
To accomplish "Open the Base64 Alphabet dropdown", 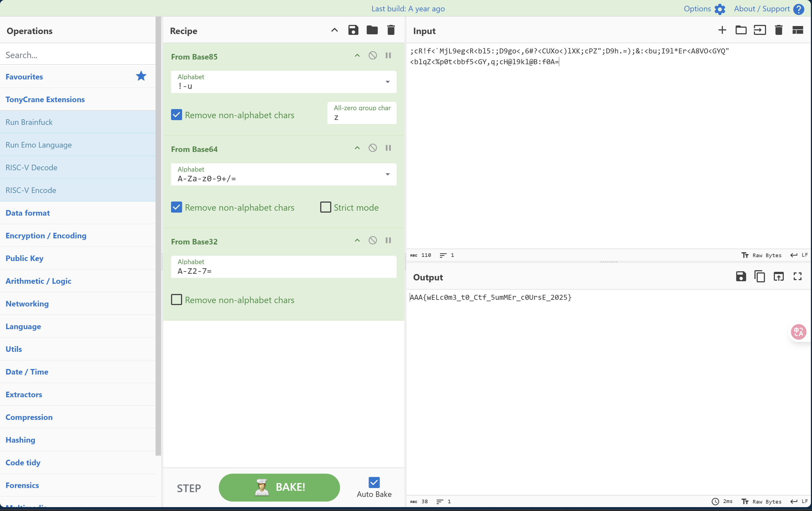I will [x=387, y=174].
